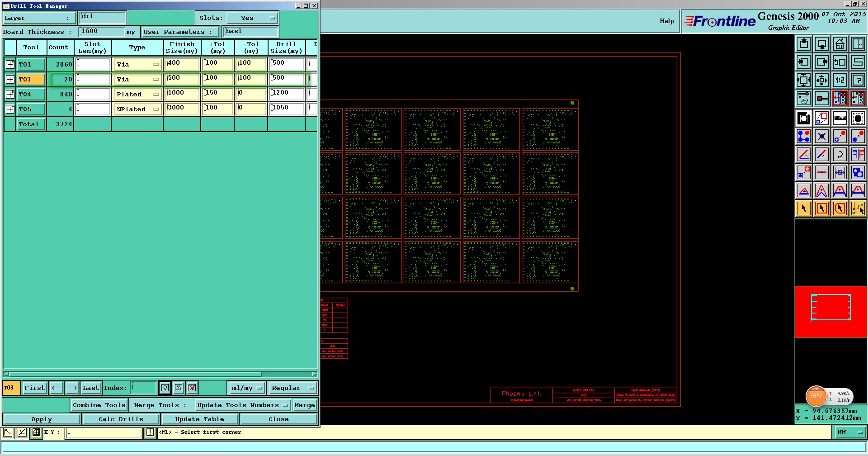Viewport: 868px width, 456px height.
Task: Click the red X clear icon beside Index
Action: (x=192, y=388)
